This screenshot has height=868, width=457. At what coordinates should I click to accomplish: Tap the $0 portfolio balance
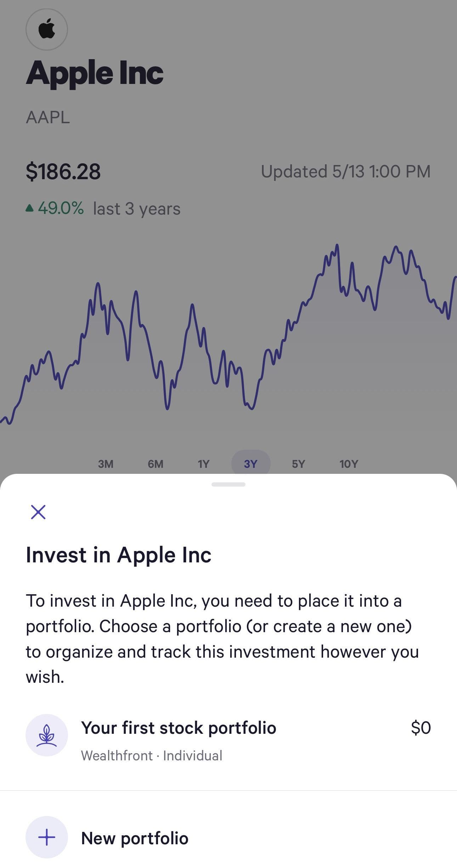[x=421, y=728]
